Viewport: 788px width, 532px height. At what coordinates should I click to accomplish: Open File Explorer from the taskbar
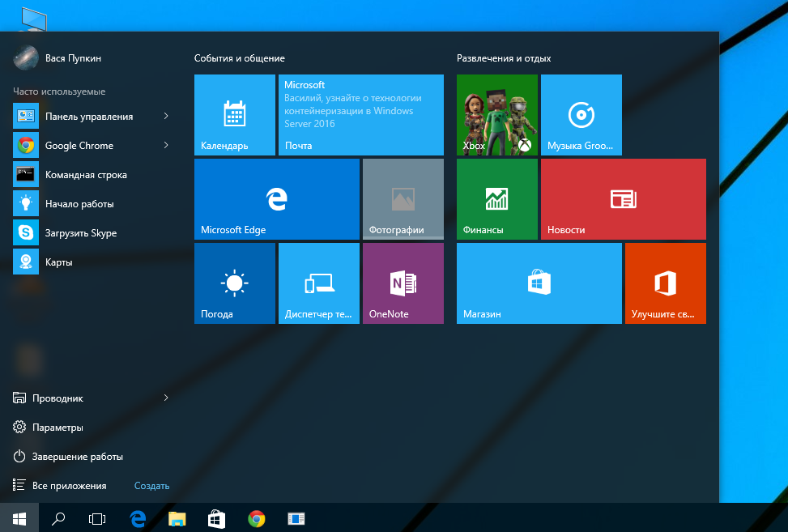click(177, 518)
